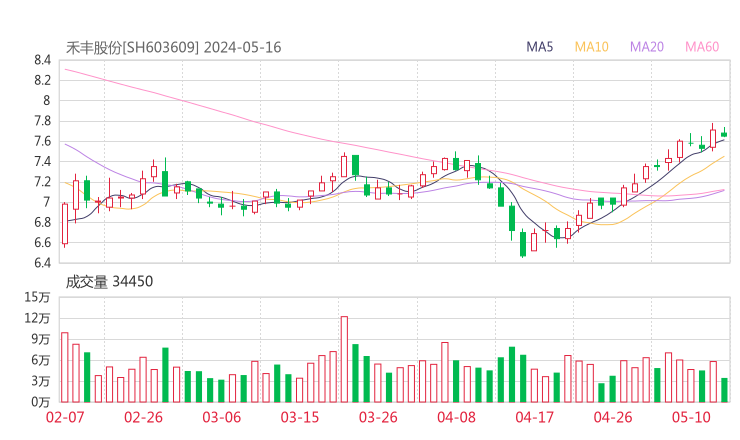
Task: Click the MA60 legend label
Action: (x=702, y=47)
